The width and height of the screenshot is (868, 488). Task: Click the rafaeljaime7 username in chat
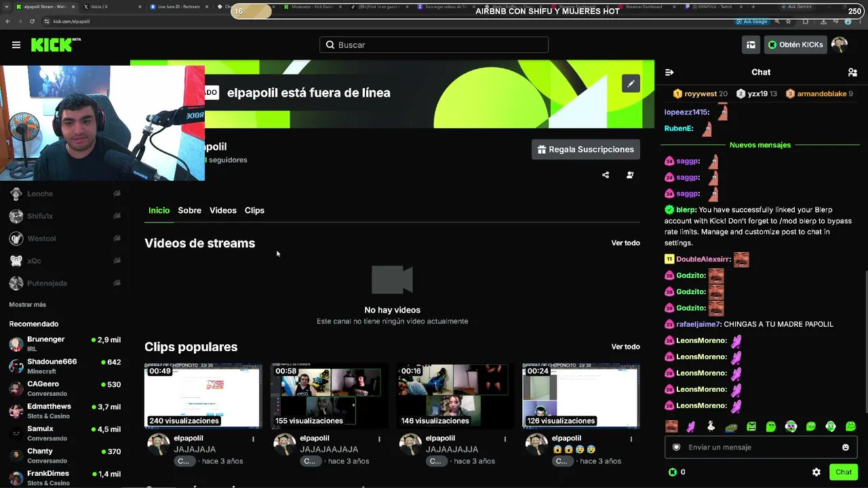[698, 324]
